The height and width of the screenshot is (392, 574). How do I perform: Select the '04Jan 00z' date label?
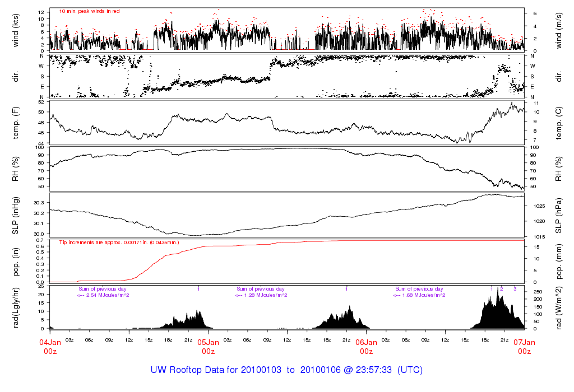pyautogui.click(x=50, y=347)
